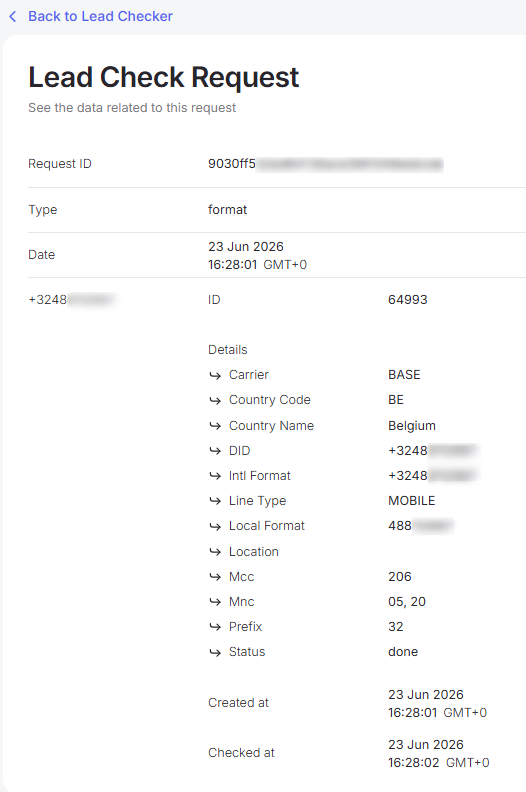Screen dimensions: 526x792
Task: Click the arrow icon beside DID
Action: pos(215,451)
